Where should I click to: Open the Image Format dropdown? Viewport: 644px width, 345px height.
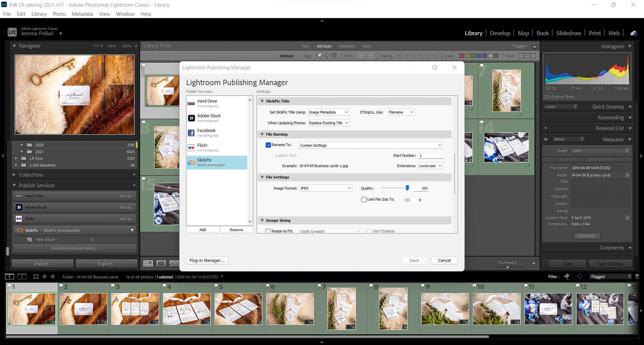(x=326, y=188)
